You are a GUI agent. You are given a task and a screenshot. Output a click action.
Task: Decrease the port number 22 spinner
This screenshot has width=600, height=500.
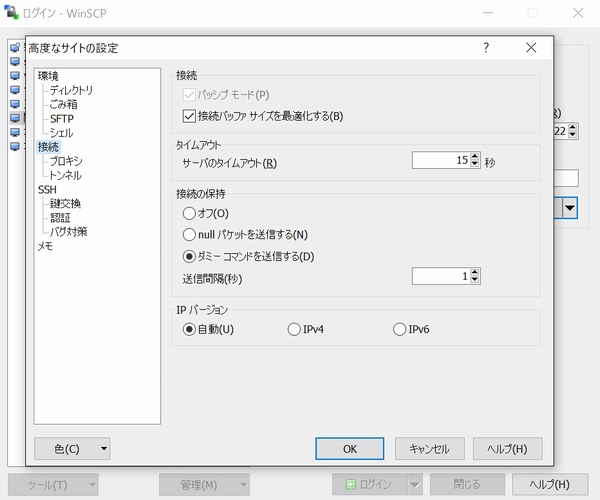[x=572, y=135]
